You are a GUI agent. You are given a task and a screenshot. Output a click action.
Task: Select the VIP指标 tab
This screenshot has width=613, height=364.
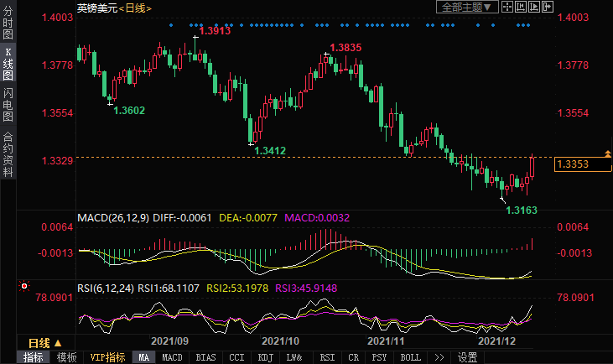coord(107,357)
